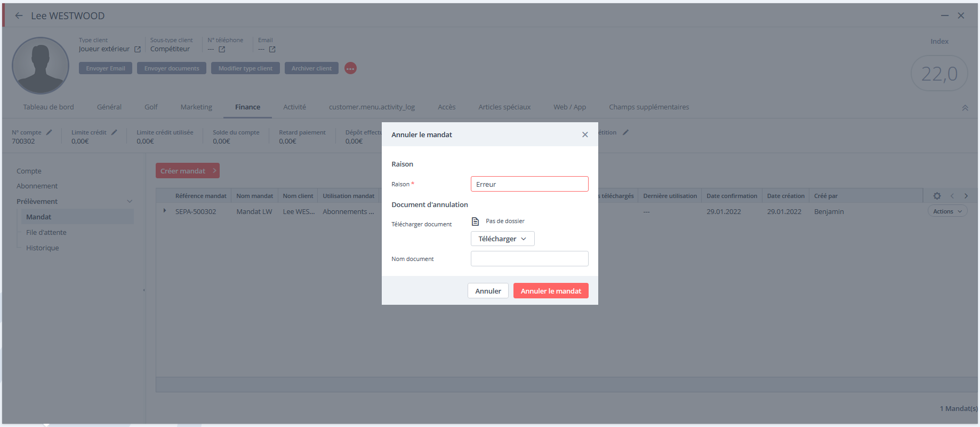Click Envoyer documents button
The width and height of the screenshot is (980, 427).
point(172,68)
